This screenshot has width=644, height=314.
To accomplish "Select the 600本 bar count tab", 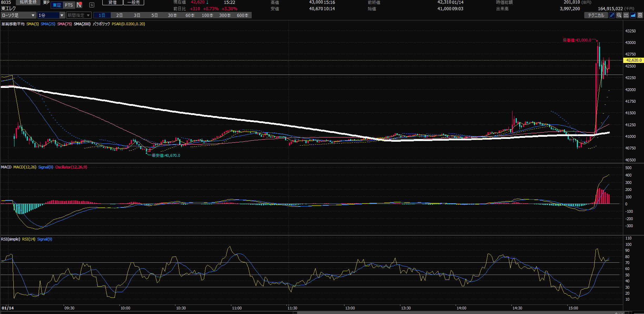I will pos(243,15).
